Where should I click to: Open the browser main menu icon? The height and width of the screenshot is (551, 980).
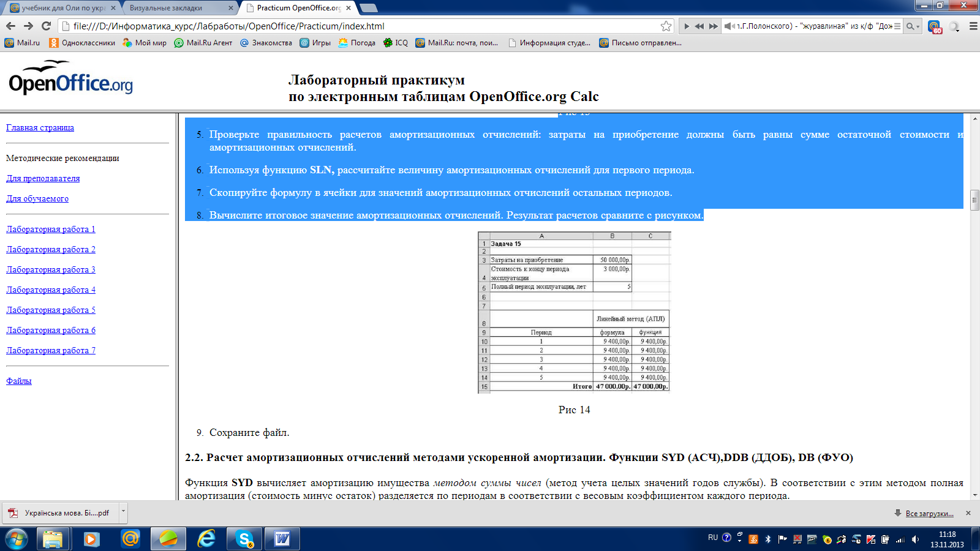click(973, 26)
